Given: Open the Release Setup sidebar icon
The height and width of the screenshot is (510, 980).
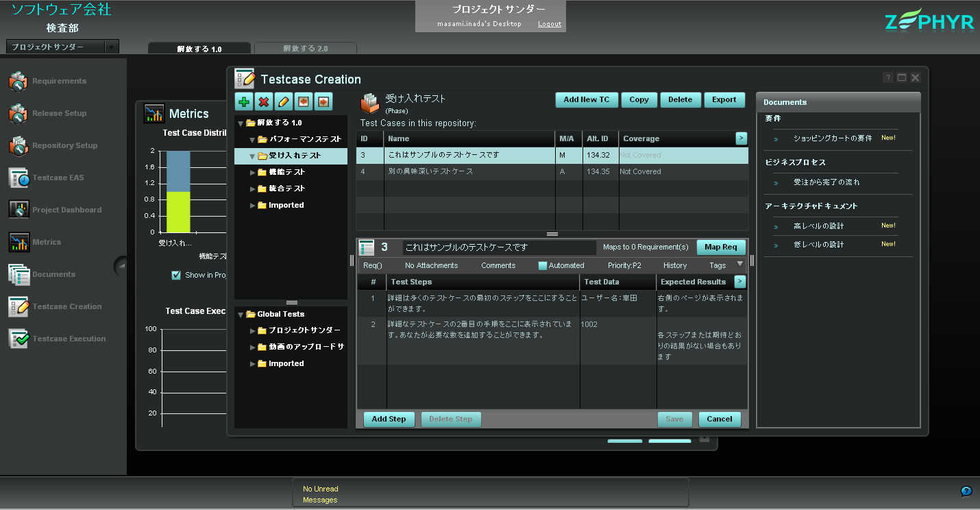Looking at the screenshot, I should tap(18, 113).
